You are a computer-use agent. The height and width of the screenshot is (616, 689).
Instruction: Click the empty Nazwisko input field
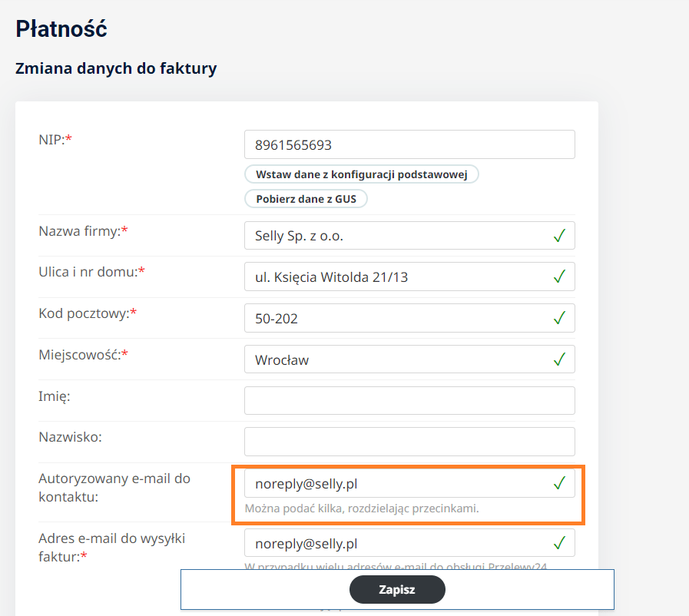coord(409,442)
